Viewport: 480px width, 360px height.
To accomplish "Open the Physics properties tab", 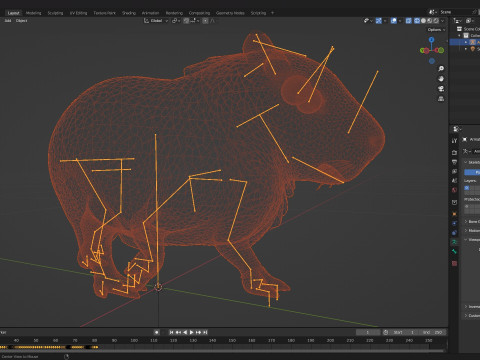I will (454, 223).
